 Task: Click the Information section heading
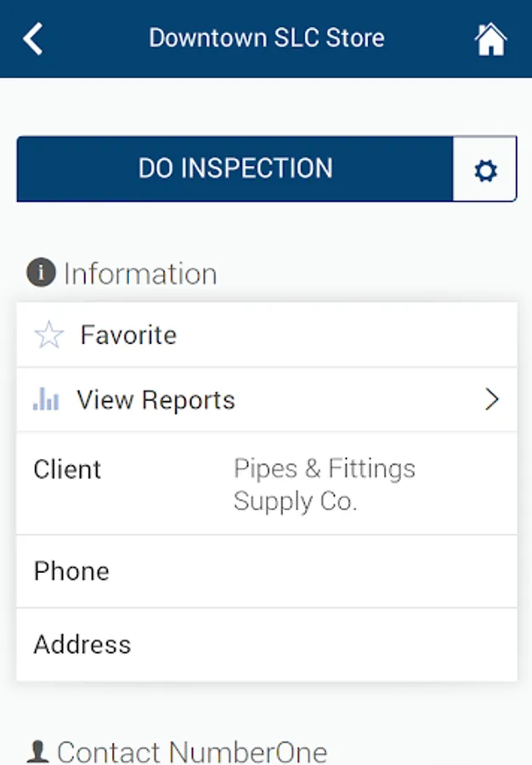(140, 274)
